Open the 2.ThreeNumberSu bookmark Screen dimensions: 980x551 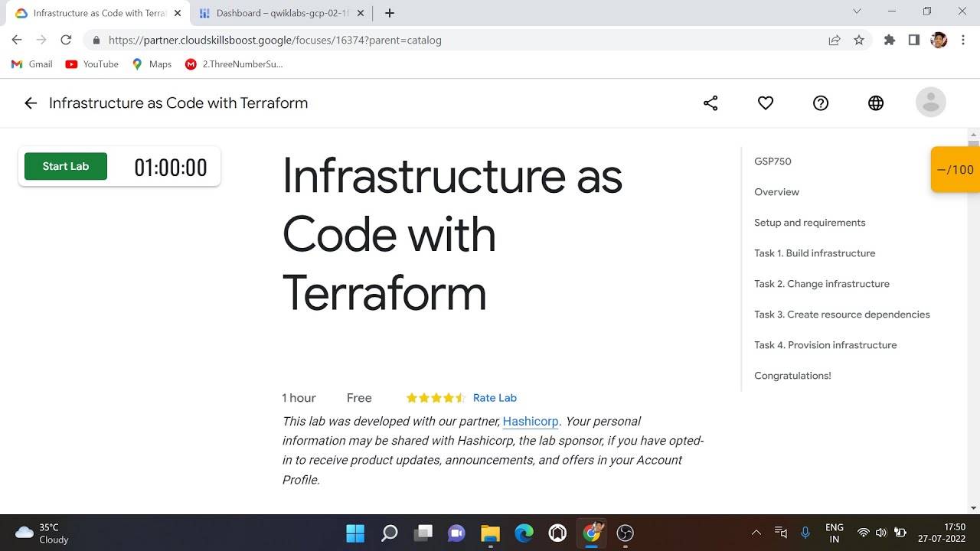(x=234, y=64)
